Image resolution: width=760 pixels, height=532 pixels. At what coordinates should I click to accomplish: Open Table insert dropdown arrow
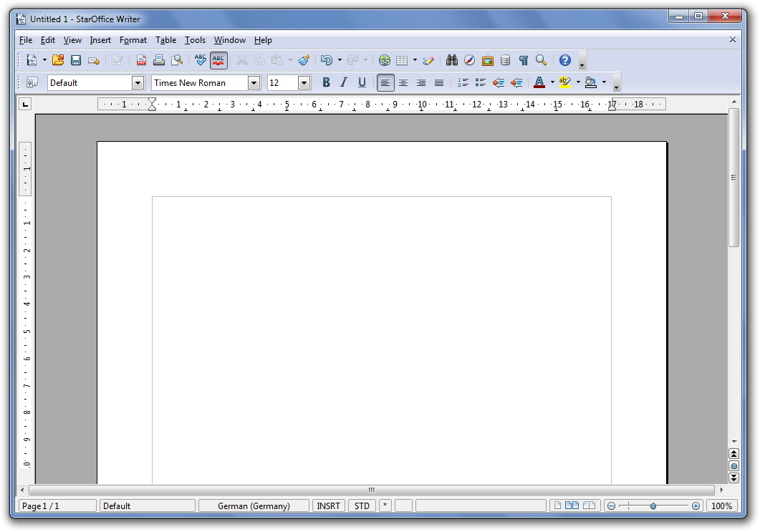point(415,60)
